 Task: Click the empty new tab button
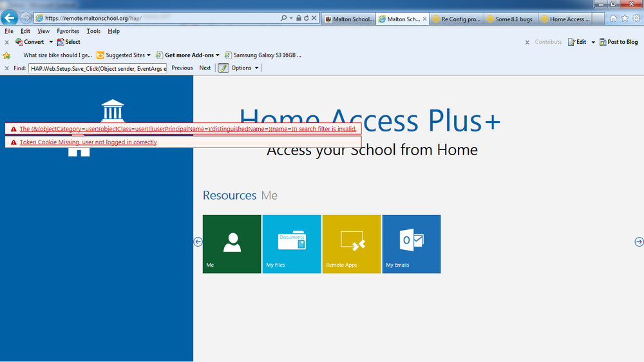598,19
